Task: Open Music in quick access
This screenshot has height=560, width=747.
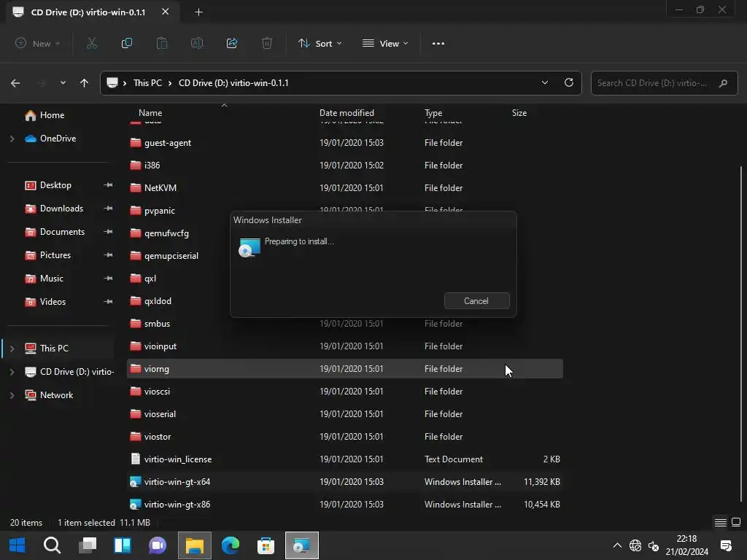Action: tap(52, 279)
